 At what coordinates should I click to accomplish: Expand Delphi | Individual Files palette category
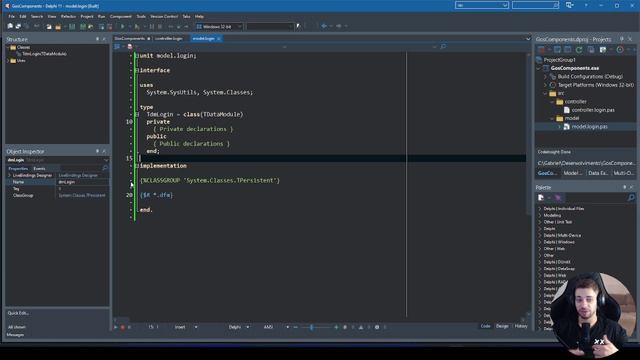pos(540,209)
